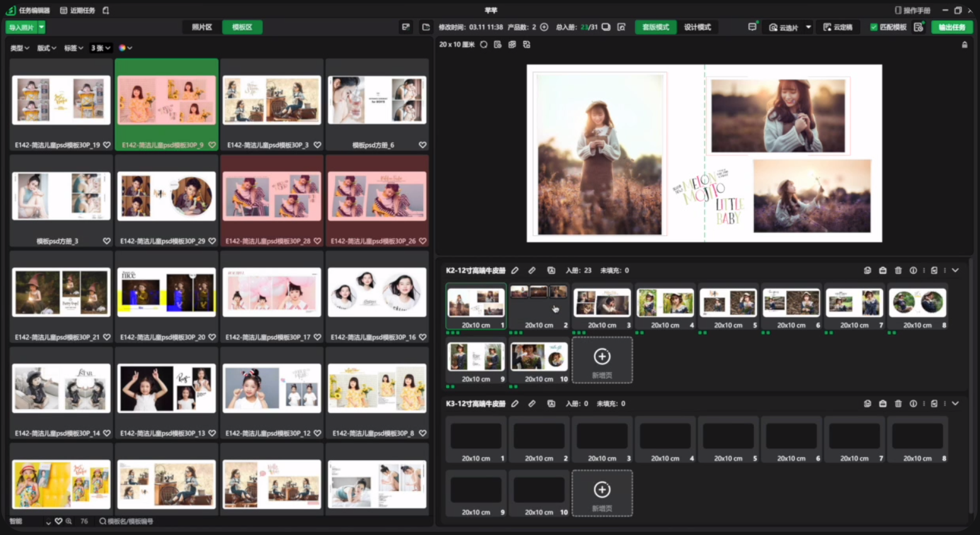Open the 智能 sort dropdown at the bottom
This screenshot has height=535, width=980.
30,521
